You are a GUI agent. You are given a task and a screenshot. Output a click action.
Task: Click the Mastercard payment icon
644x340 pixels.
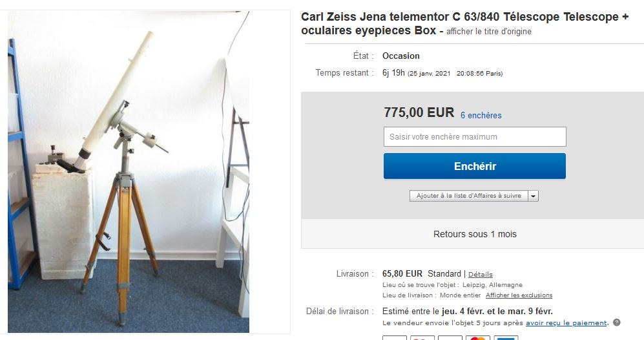(478, 338)
